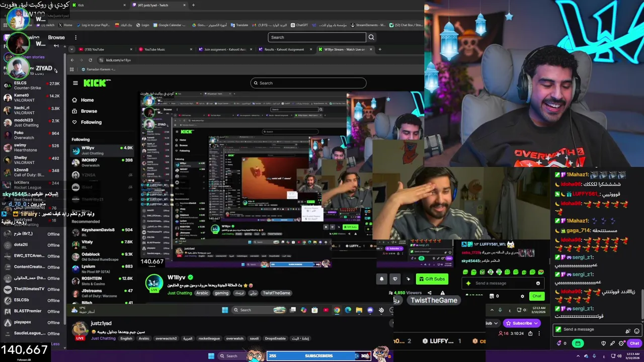Switch to Join assignment Kahoot tab
Image resolution: width=644 pixels, height=362 pixels.
tap(225, 49)
